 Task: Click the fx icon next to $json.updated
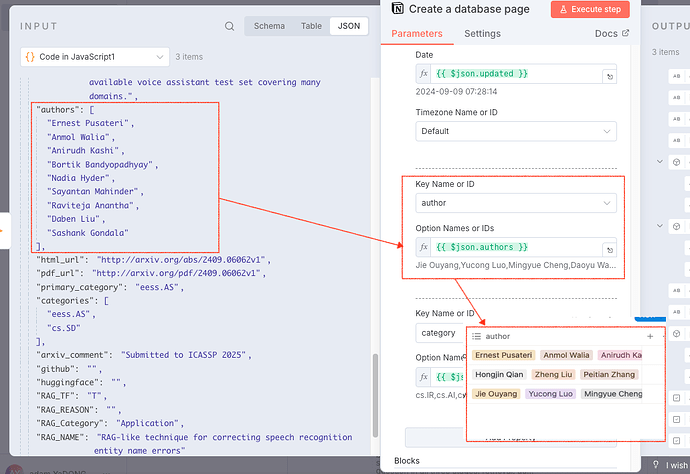[x=424, y=74]
